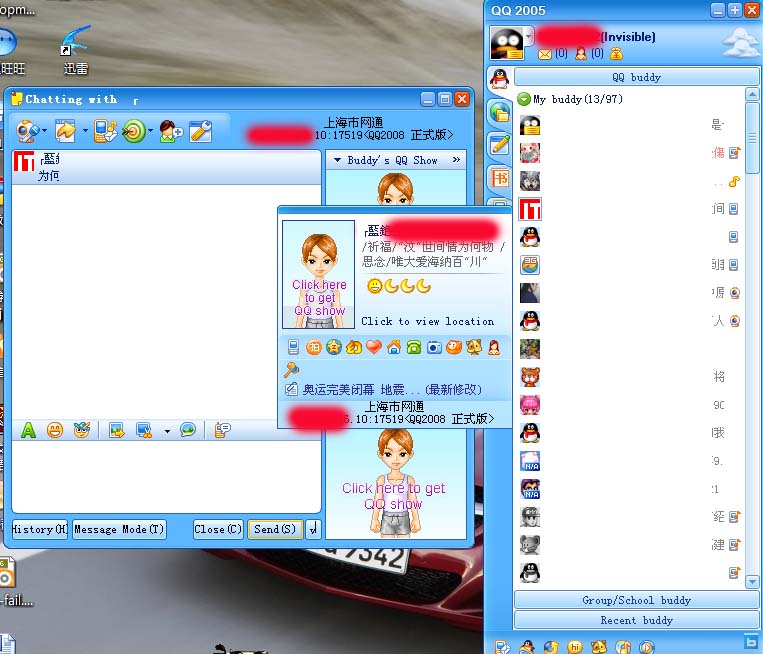
Task: Open the status dropdown beside own avatar
Action: pyautogui.click(x=529, y=36)
